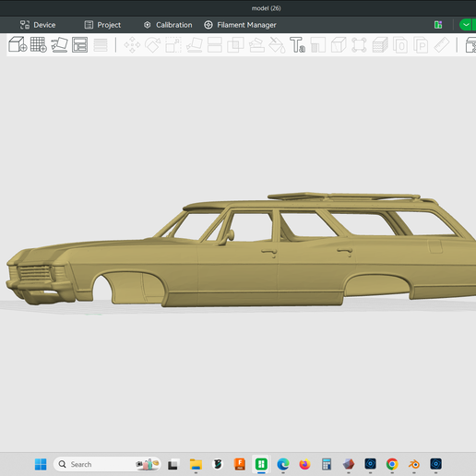Open Blender from the taskbar
476x476 pixels.
414,464
